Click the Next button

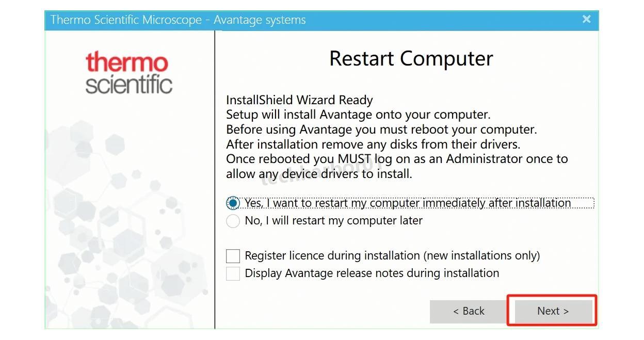[552, 311]
